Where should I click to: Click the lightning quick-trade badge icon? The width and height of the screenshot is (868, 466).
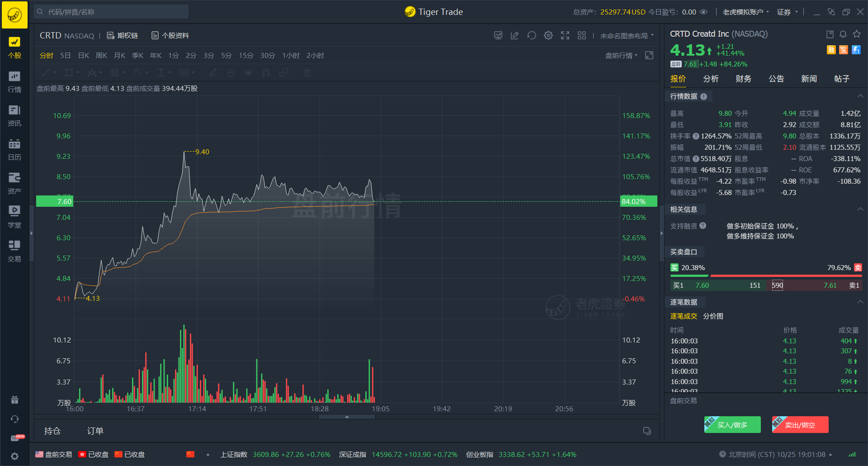pos(856,50)
